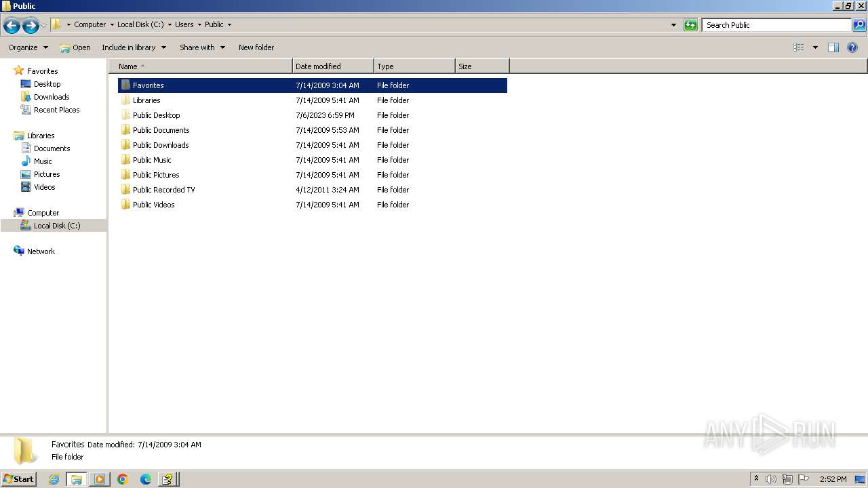Launch Windows Media Player from taskbar

coord(100,479)
